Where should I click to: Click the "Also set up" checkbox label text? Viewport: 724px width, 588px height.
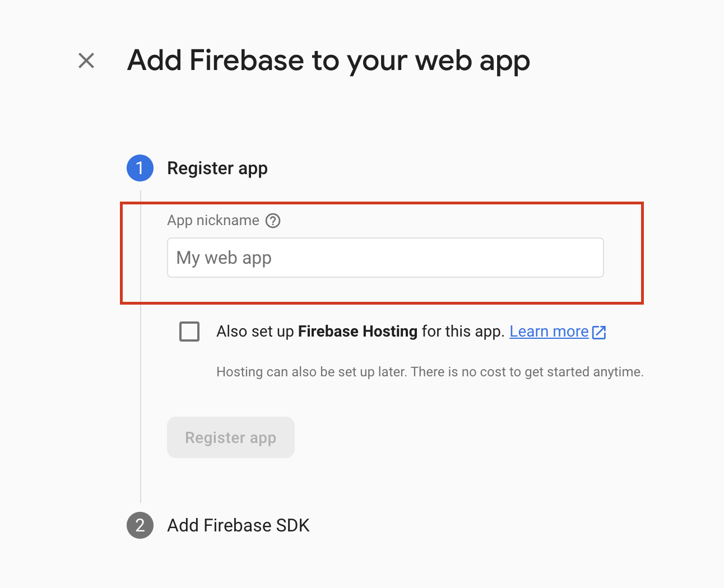255,332
